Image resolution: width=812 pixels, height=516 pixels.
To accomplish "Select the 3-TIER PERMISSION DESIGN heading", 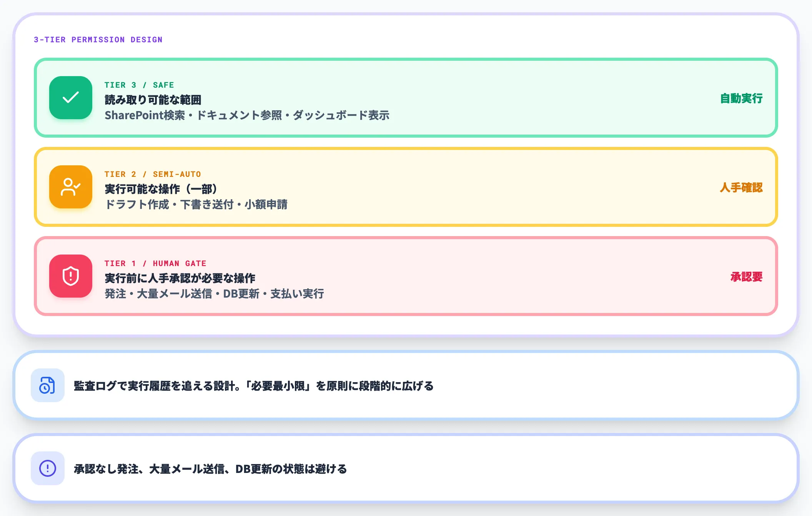I will pyautogui.click(x=98, y=40).
